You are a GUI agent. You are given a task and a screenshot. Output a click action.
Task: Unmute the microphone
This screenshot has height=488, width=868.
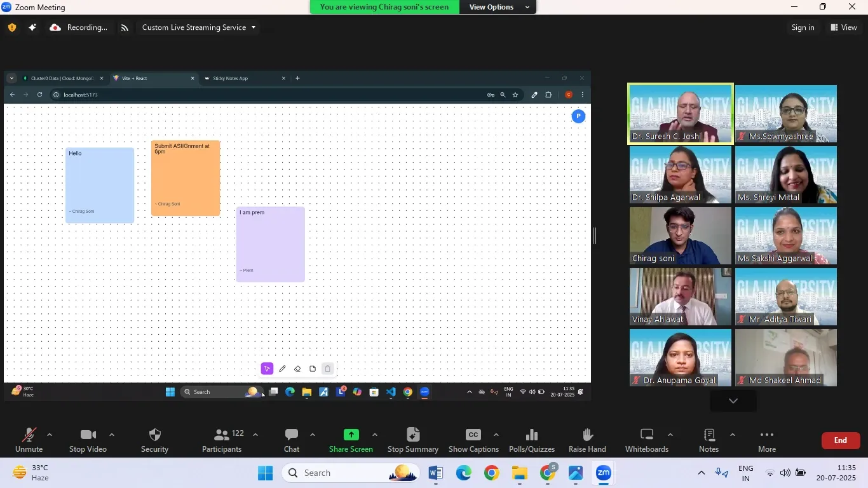tap(29, 435)
